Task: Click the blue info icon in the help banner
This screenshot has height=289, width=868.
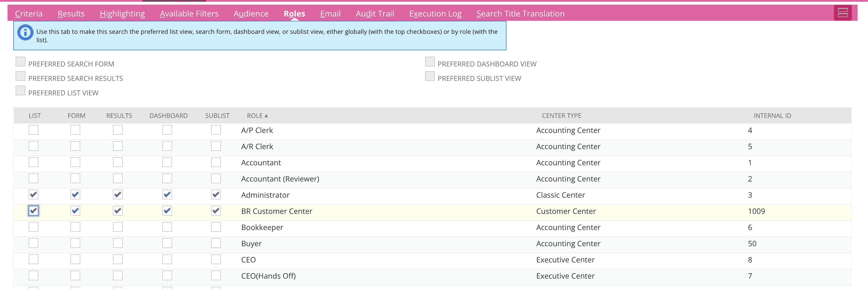Action: point(25,32)
